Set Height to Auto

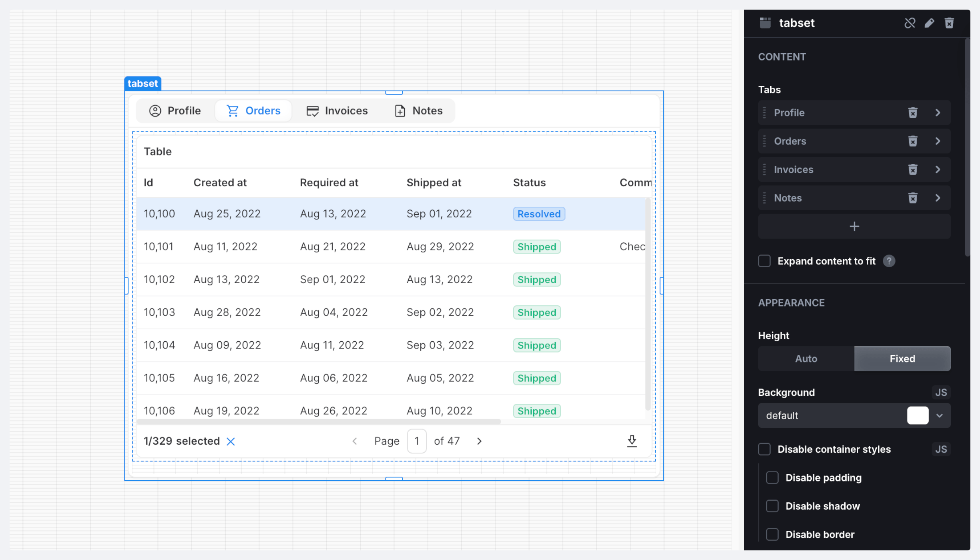pyautogui.click(x=806, y=359)
